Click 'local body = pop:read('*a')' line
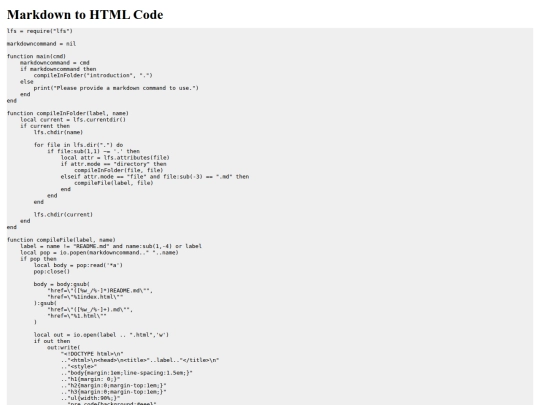 (x=78, y=265)
